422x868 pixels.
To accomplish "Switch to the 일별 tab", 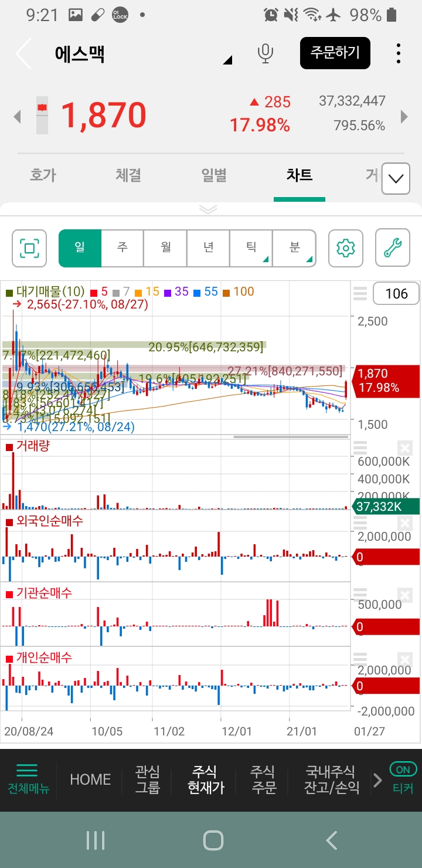I will (x=214, y=175).
